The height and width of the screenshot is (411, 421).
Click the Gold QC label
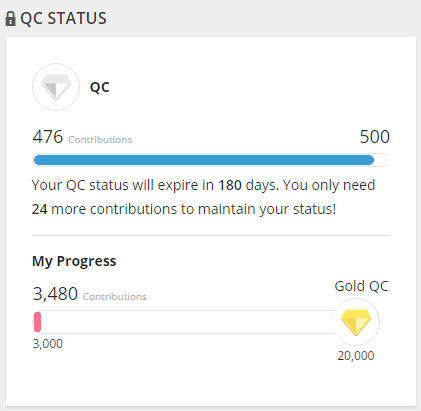point(361,286)
